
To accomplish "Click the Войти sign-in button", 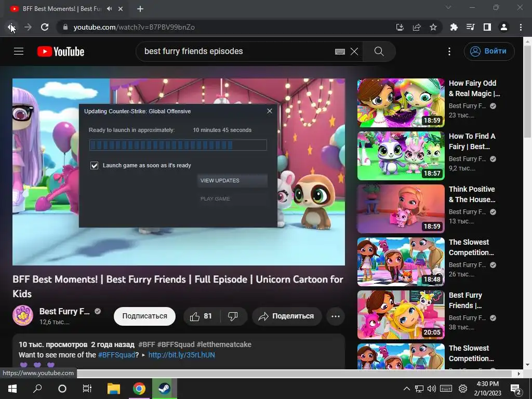I will (489, 51).
